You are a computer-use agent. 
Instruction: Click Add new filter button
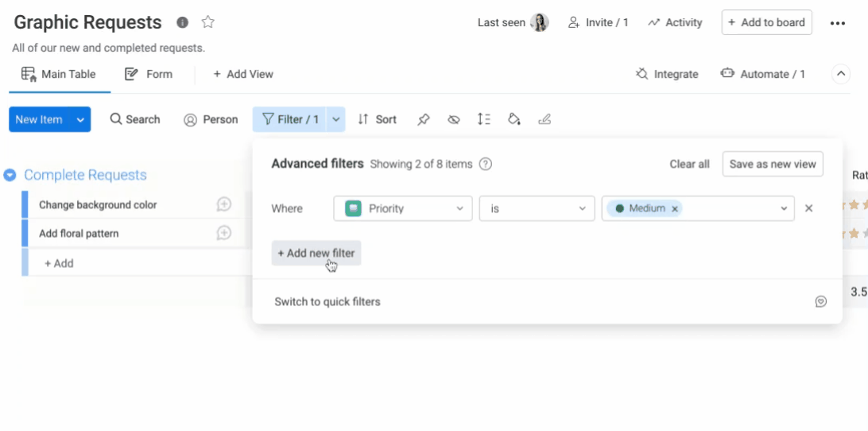tap(316, 253)
